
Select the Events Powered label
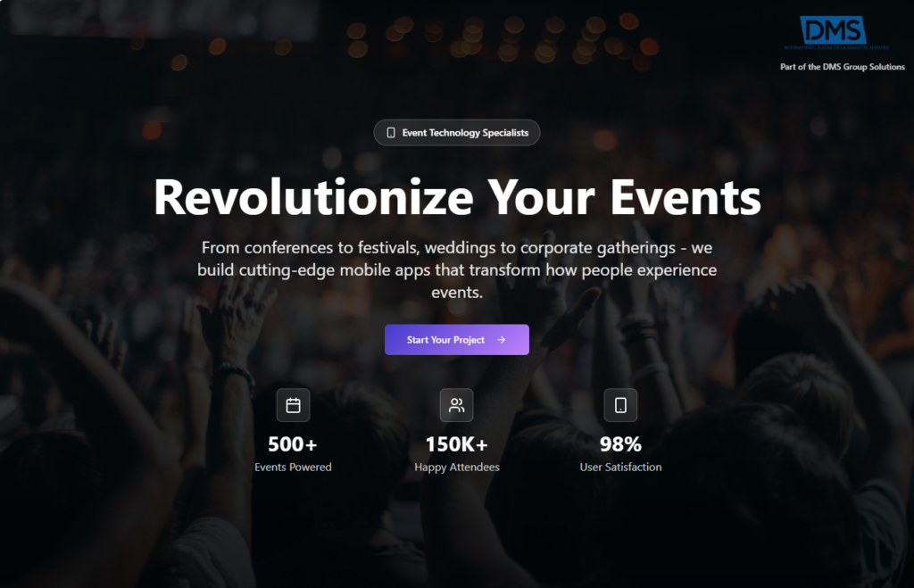coord(293,467)
